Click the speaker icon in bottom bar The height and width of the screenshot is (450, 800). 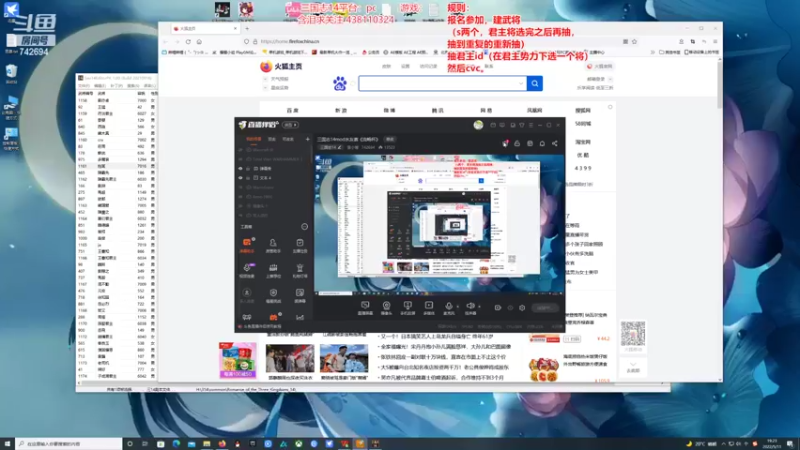(470, 306)
